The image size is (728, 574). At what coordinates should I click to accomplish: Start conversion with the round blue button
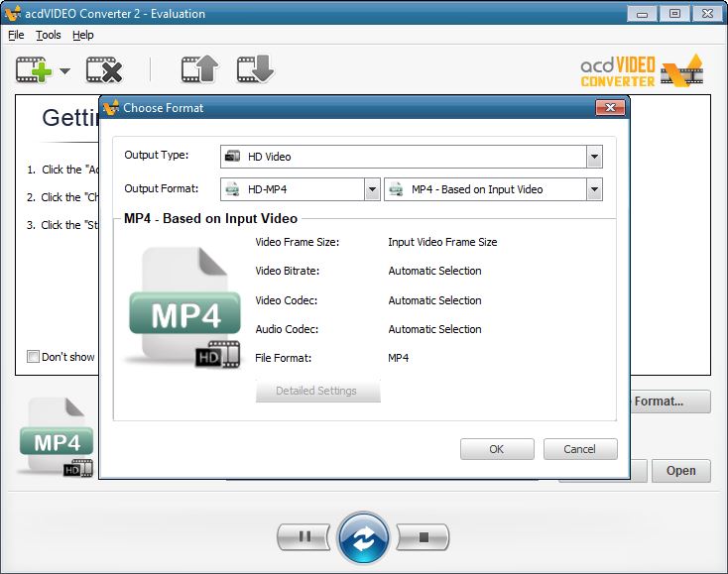[x=363, y=537]
